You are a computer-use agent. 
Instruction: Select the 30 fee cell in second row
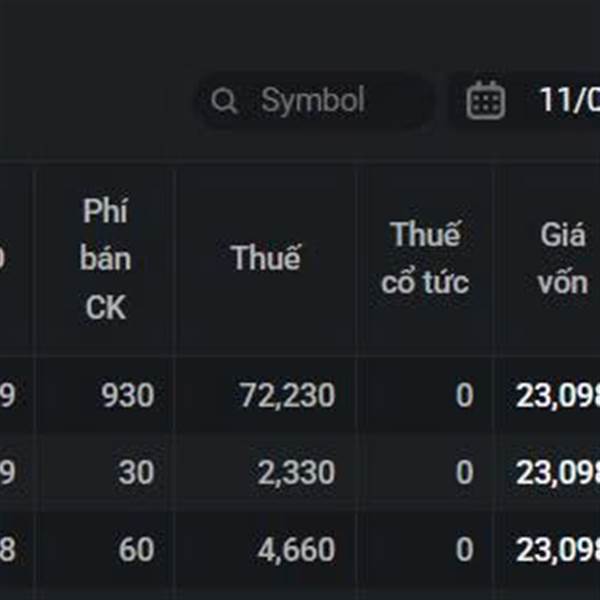(136, 472)
